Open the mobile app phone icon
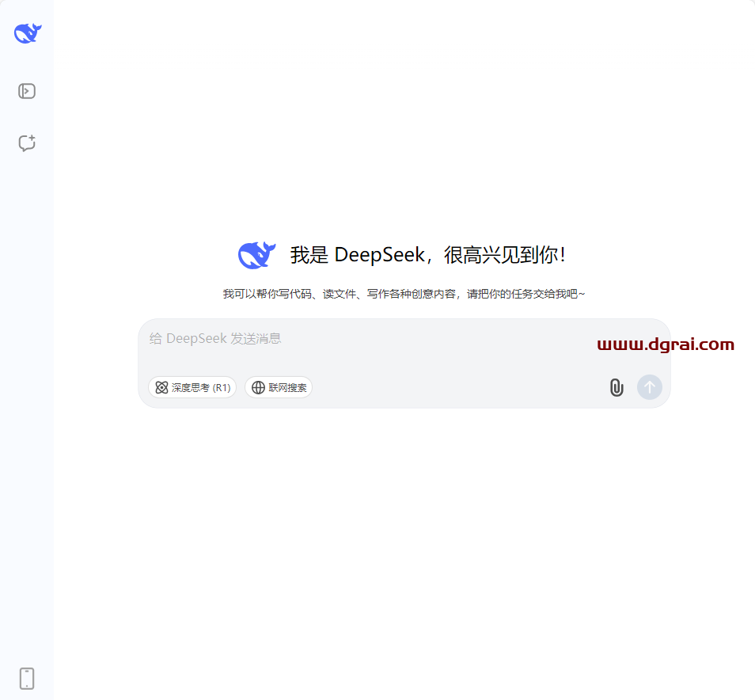The height and width of the screenshot is (700, 755). point(27,679)
